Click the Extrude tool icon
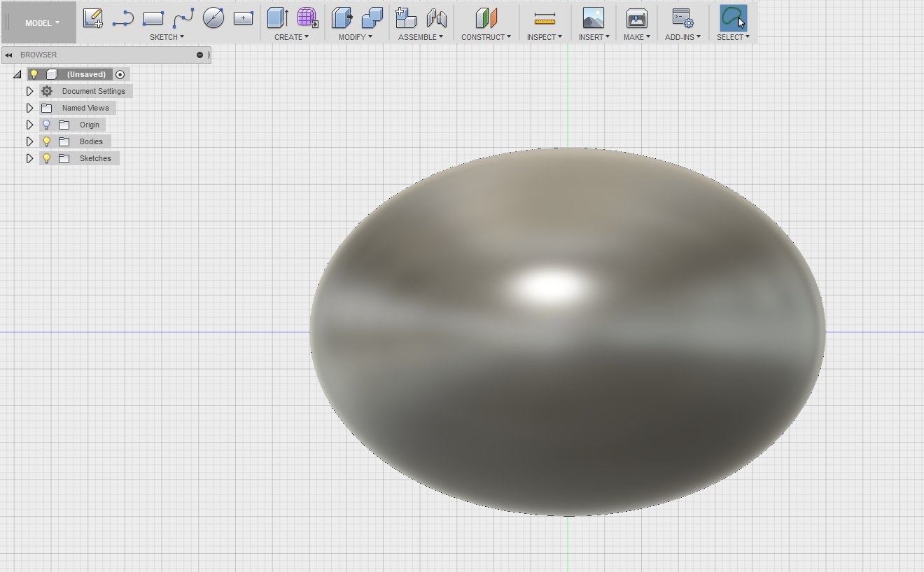The image size is (924, 572). tap(278, 18)
